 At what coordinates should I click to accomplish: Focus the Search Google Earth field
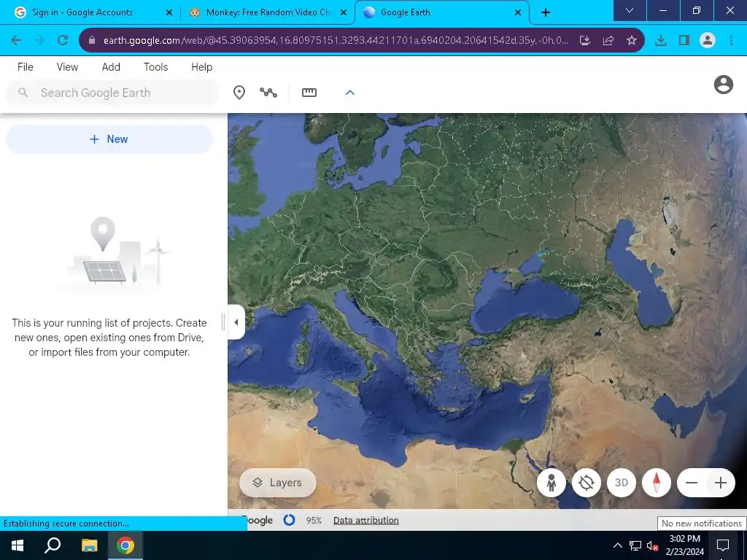click(x=112, y=93)
